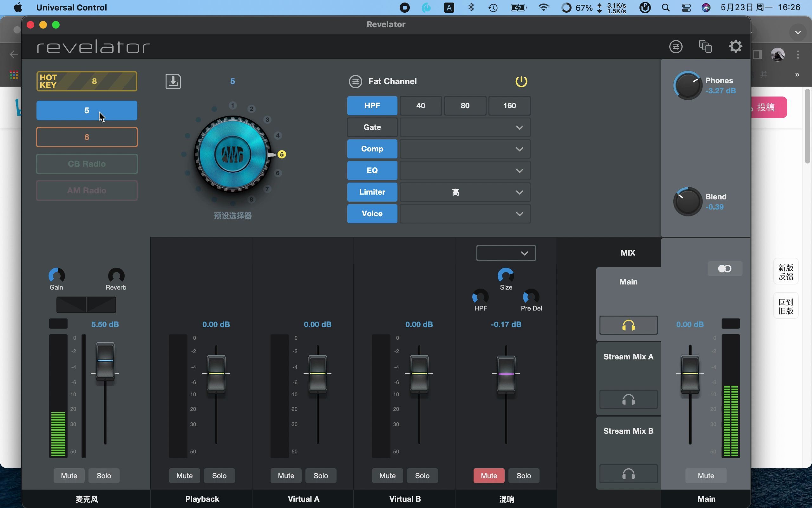Adjust the Blend knob
The image size is (812, 508).
[x=688, y=202]
